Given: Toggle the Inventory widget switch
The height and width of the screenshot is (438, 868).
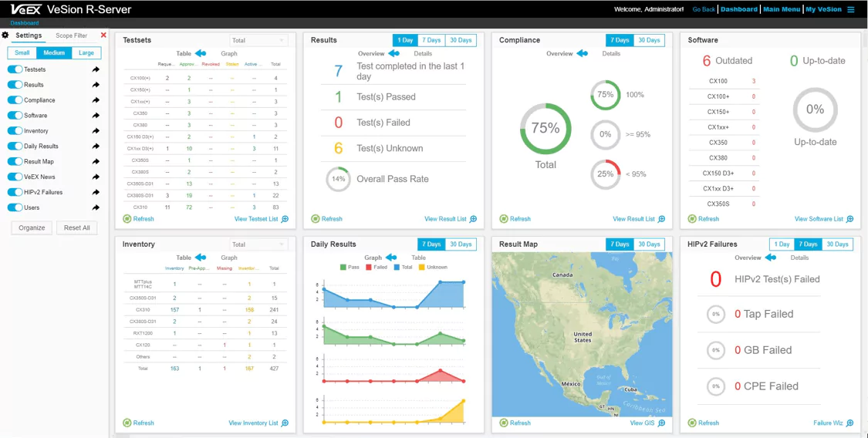Looking at the screenshot, I should tap(15, 131).
